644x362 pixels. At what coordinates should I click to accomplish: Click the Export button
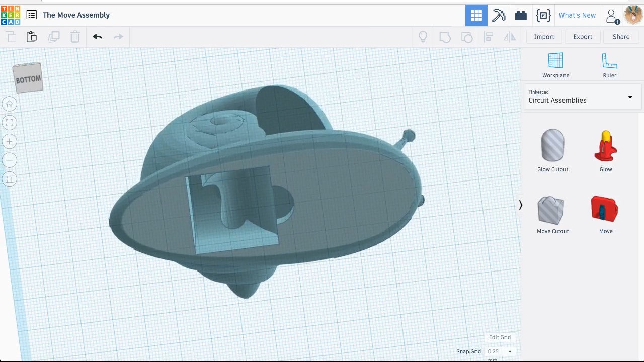[583, 37]
